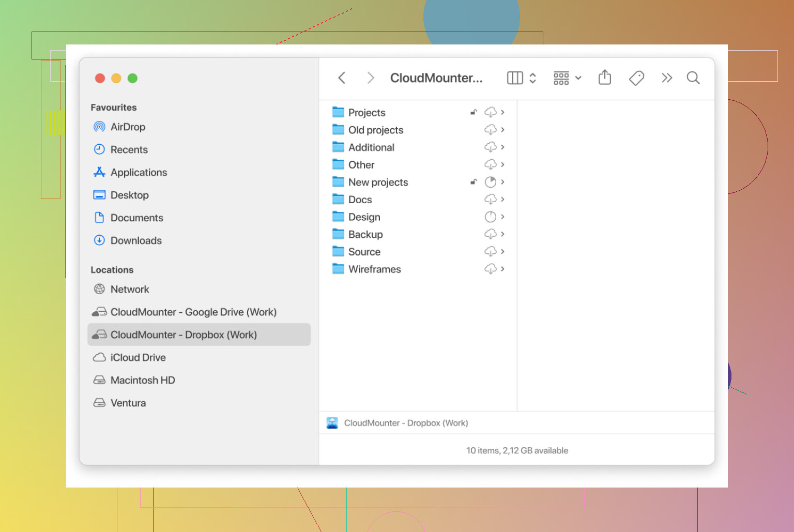Select Network location
794x532 pixels.
tap(199, 289)
